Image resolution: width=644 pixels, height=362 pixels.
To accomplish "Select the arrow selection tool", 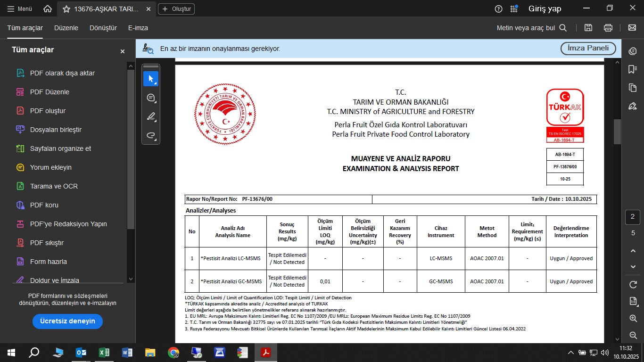I will [x=151, y=79].
